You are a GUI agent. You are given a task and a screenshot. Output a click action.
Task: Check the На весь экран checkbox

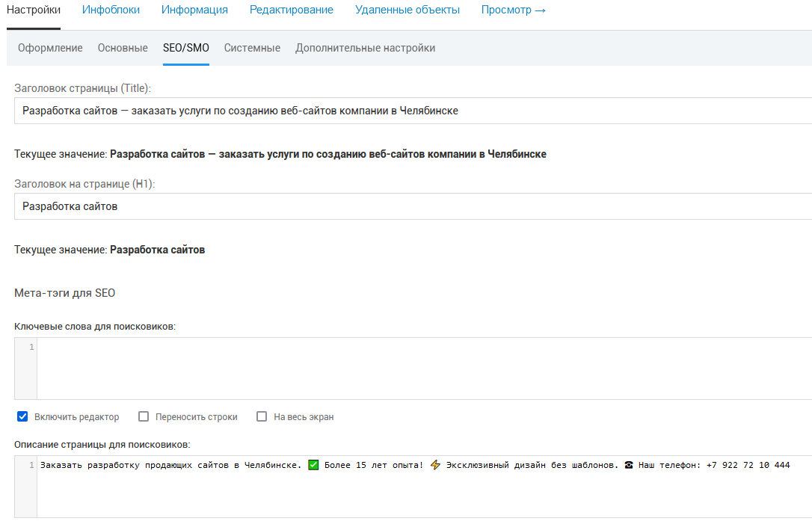coord(262,417)
